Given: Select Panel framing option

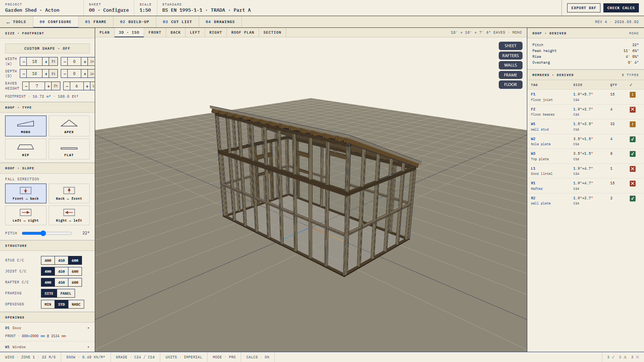Looking at the screenshot, I should tap(66, 293).
